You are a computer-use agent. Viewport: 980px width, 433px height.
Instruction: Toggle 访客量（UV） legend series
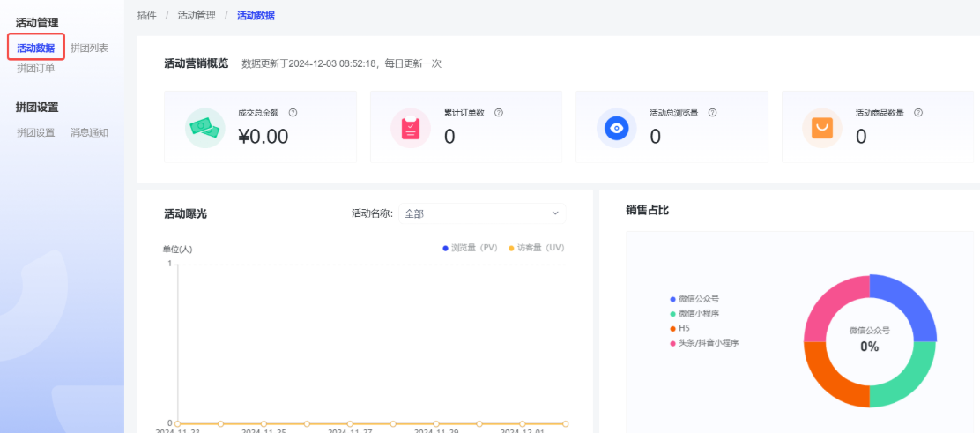coord(536,249)
